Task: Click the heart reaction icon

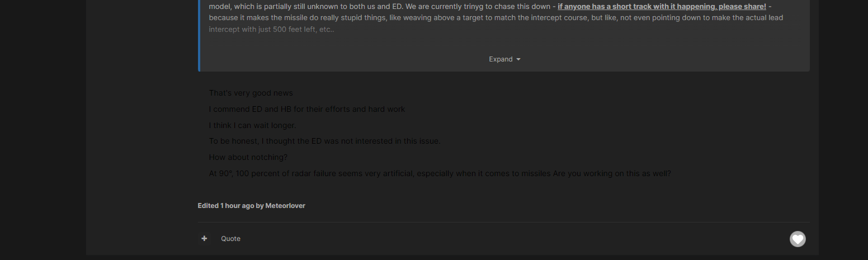Action: coord(798,239)
